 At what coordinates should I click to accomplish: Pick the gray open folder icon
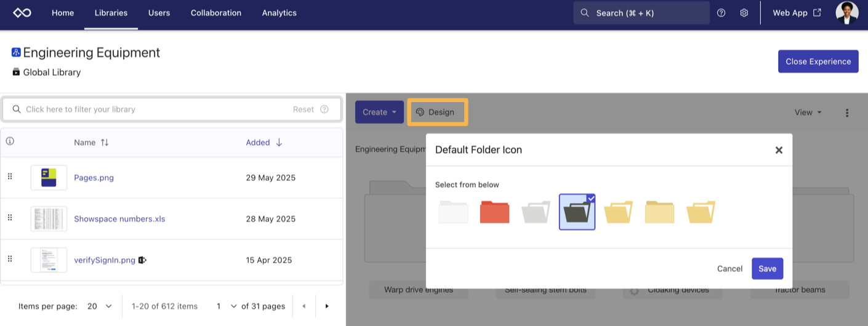click(536, 212)
